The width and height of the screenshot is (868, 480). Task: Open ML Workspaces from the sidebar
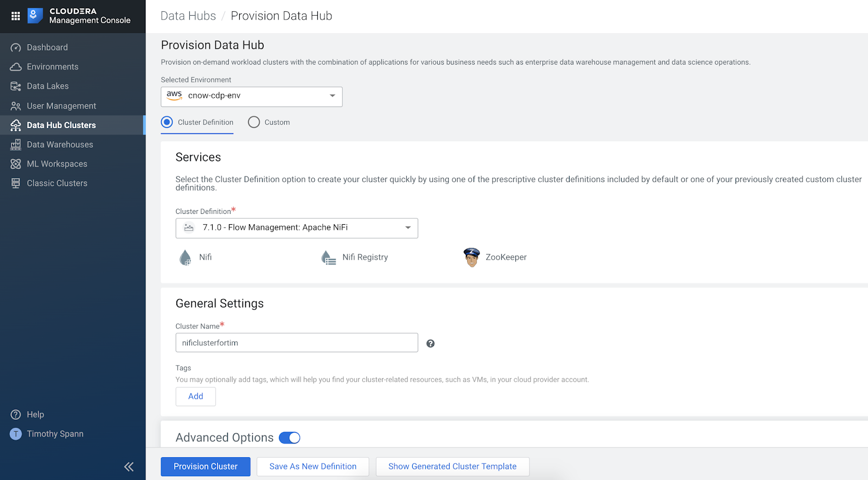click(57, 164)
